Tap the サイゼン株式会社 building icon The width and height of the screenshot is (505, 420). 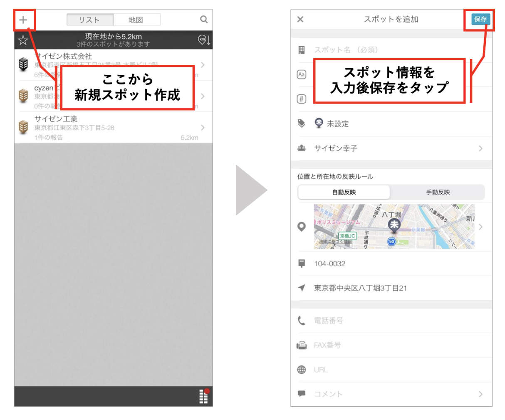tap(23, 64)
